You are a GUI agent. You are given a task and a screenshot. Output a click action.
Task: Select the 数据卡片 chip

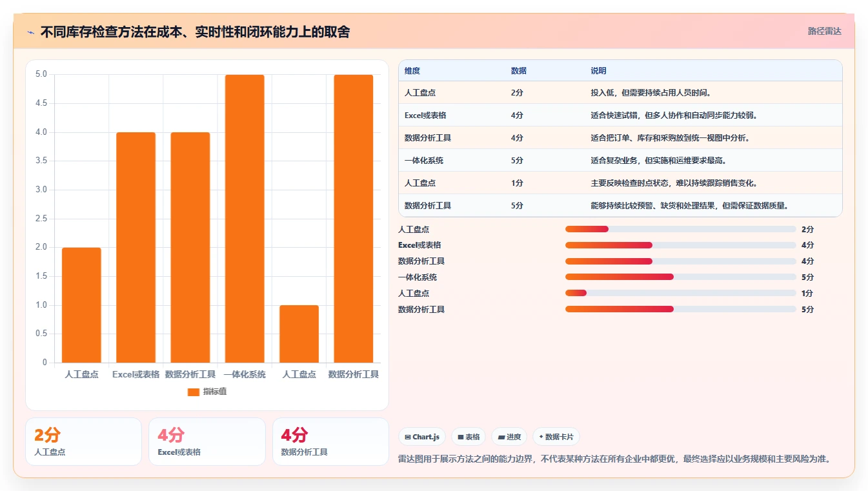click(x=556, y=437)
